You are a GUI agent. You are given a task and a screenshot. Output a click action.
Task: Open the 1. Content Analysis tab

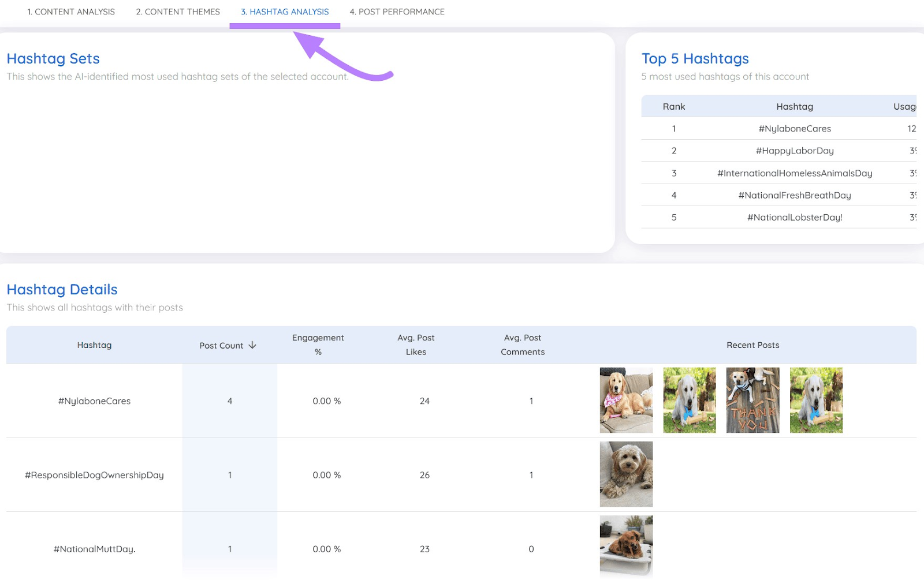pos(71,12)
